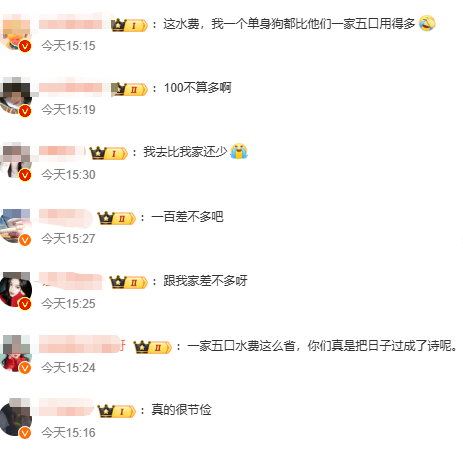This screenshot has width=463, height=453.
Task: Click the crown badge next to '跟我家差不多呀'
Action: (x=129, y=282)
